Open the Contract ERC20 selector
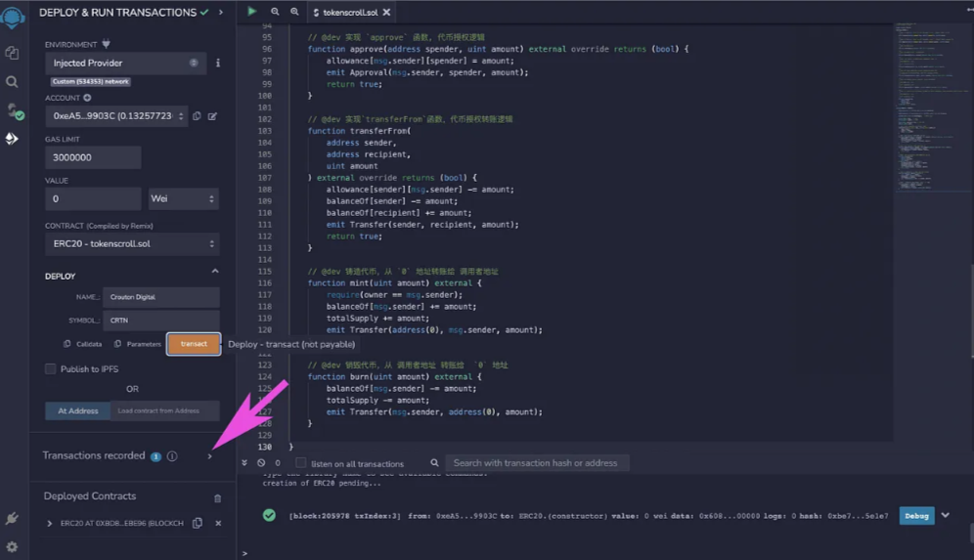Image resolution: width=974 pixels, height=560 pixels. (x=132, y=244)
